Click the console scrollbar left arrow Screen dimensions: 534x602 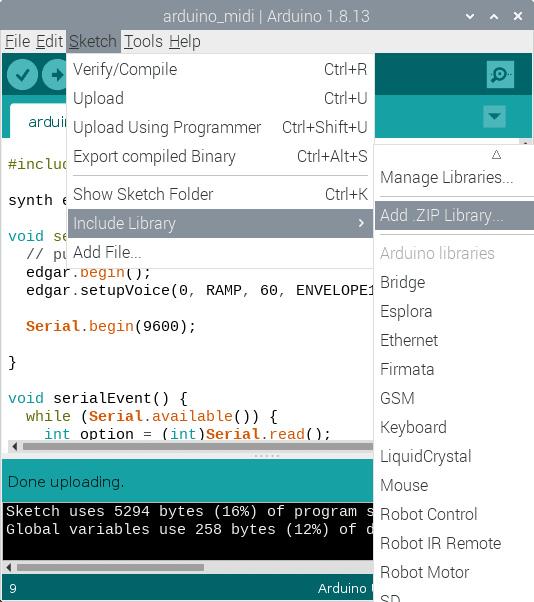[8, 567]
